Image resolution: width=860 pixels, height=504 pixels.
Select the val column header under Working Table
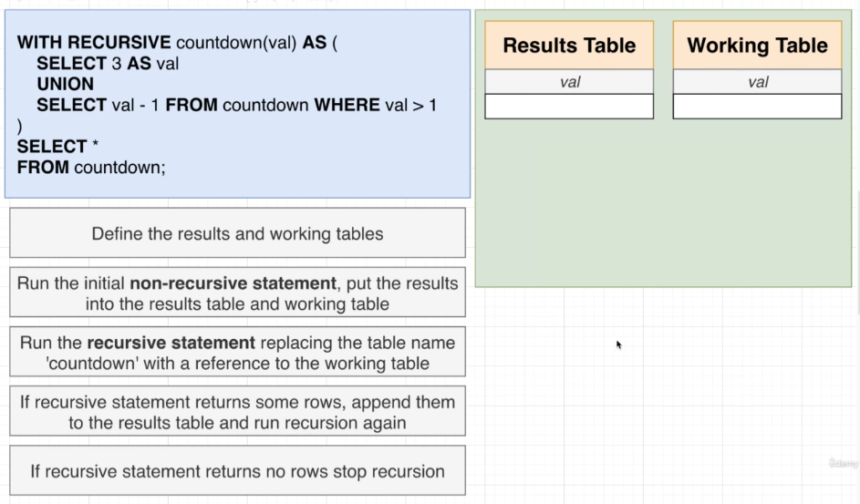pyautogui.click(x=757, y=82)
